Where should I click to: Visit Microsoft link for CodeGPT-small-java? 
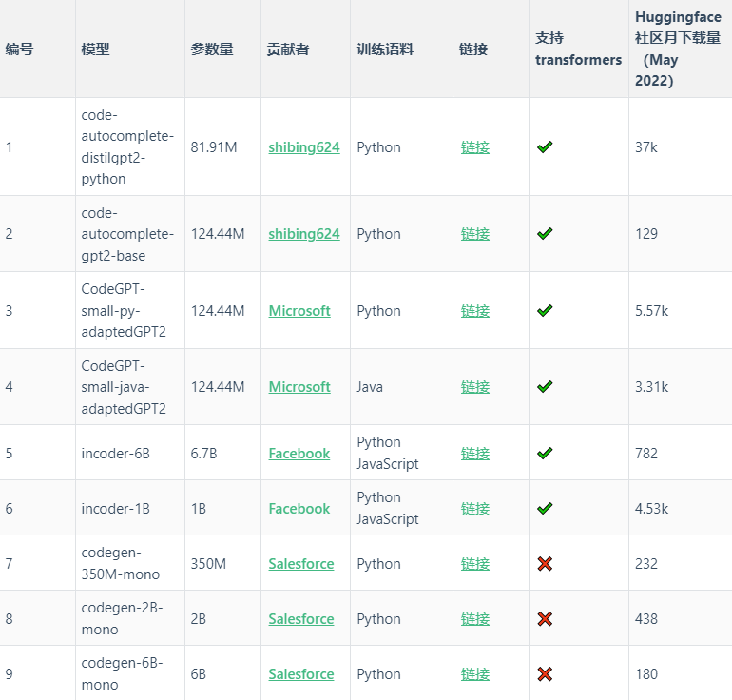[x=299, y=387]
